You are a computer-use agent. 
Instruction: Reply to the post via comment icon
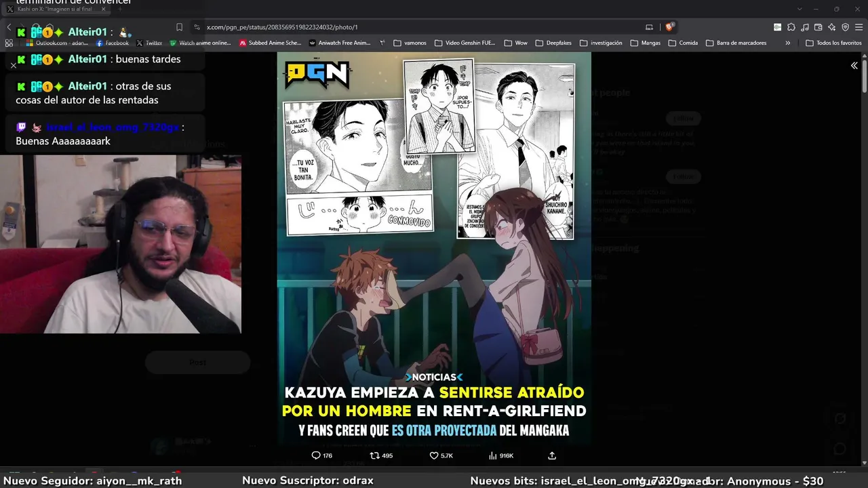[315, 455]
